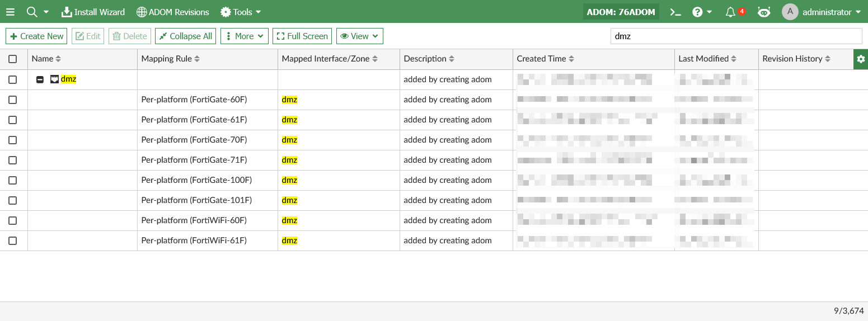Click Per-platform (FortiGate-70F) cell
The height and width of the screenshot is (321, 868).
194,140
